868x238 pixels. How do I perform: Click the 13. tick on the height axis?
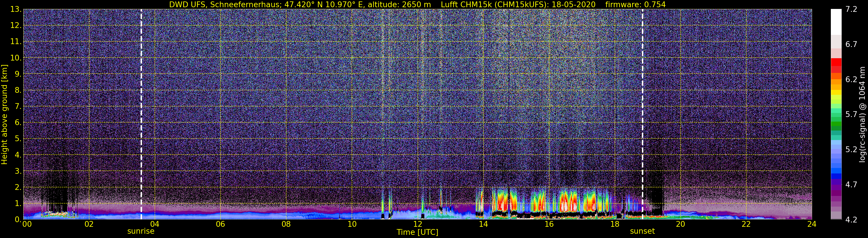pos(16,10)
